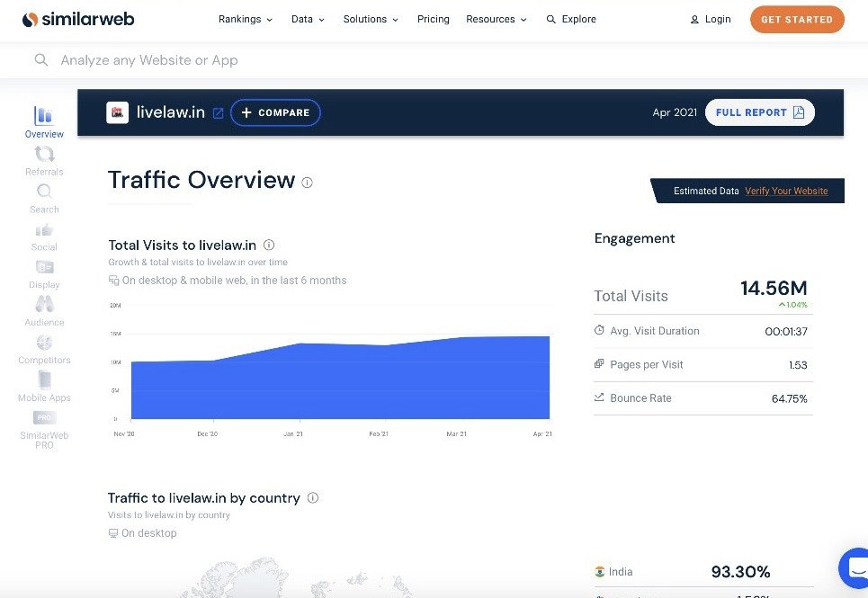The height and width of the screenshot is (598, 868).
Task: Go to the Social sidebar icon
Action: point(44,230)
